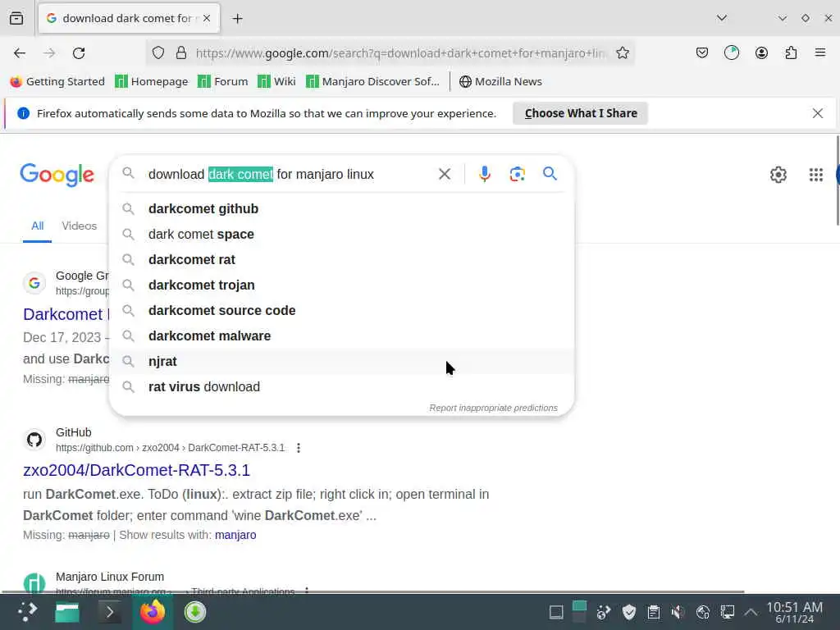Switch to the All results tab
840x630 pixels.
tap(37, 226)
